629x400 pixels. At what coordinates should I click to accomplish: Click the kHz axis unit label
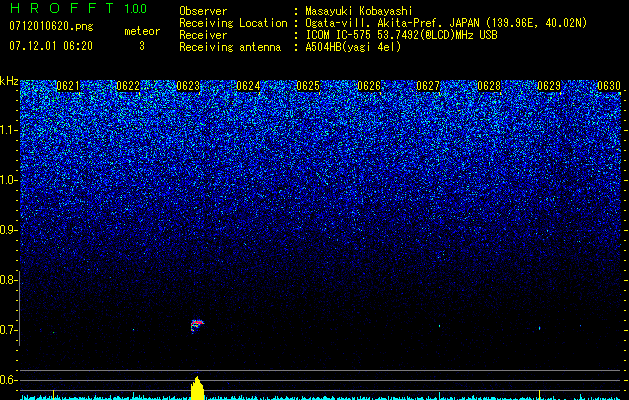pos(9,81)
